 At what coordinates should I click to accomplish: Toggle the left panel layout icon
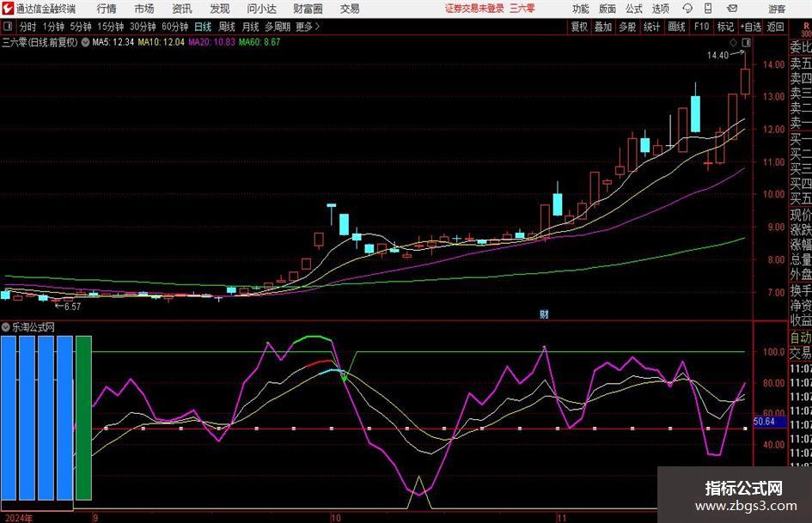pos(7,27)
